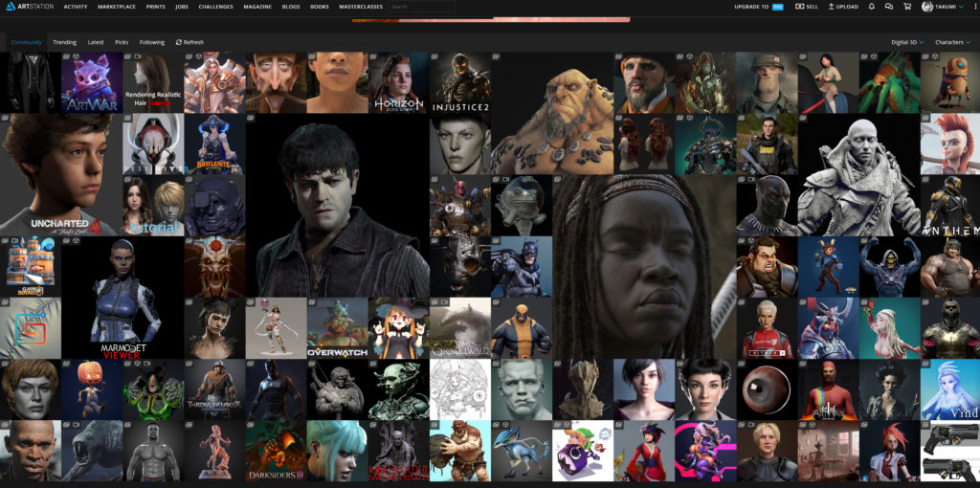Screen dimensions: 980x488
Task: Open the Black Panther mask thumbnail
Action: (x=767, y=205)
